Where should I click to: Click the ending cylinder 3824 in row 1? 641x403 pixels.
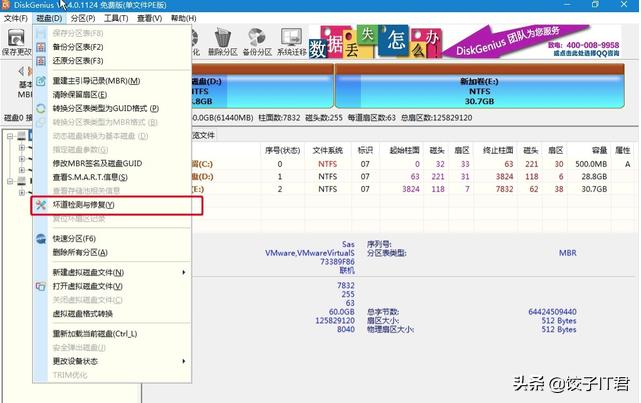504,177
